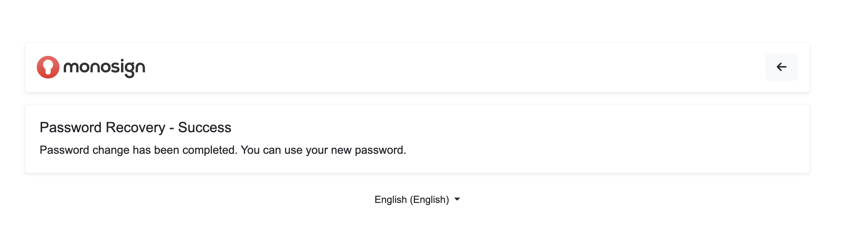Return to login via the header back arrow
The image size is (868, 239).
(781, 67)
